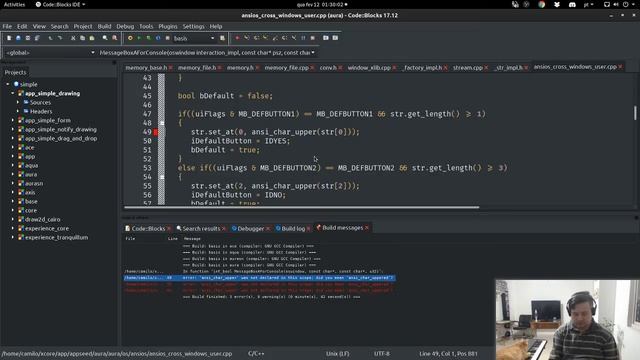Viewport: 640px width, 360px height.
Task: Click the Next line debug icon
Action: (x=256, y=38)
